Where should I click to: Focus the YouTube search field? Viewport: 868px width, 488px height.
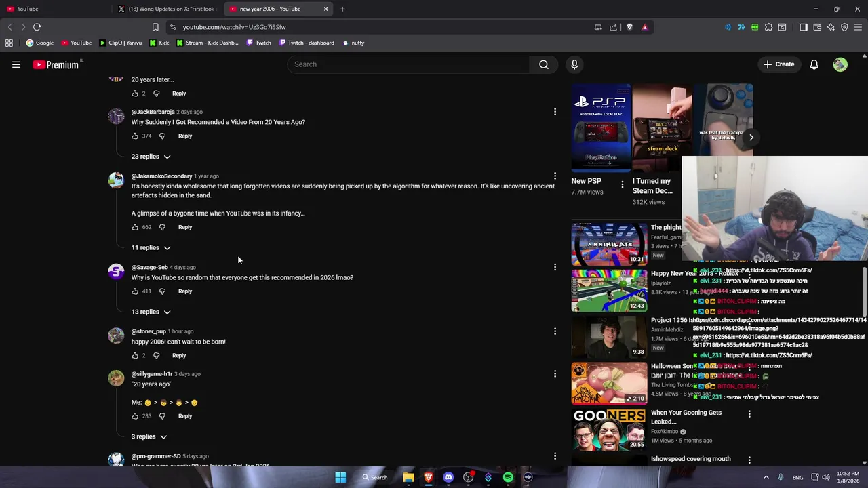coord(408,64)
